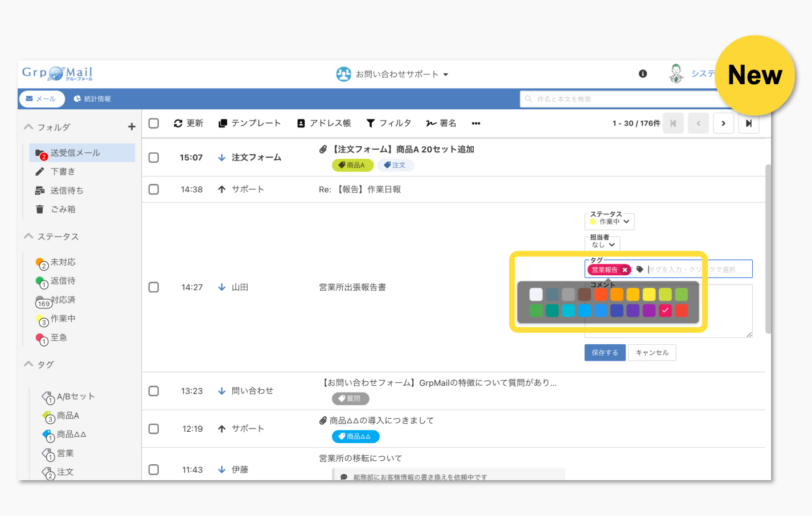Viewport: 812px width, 516px height.
Task: Click the GrpMail logo
Action: [57, 73]
